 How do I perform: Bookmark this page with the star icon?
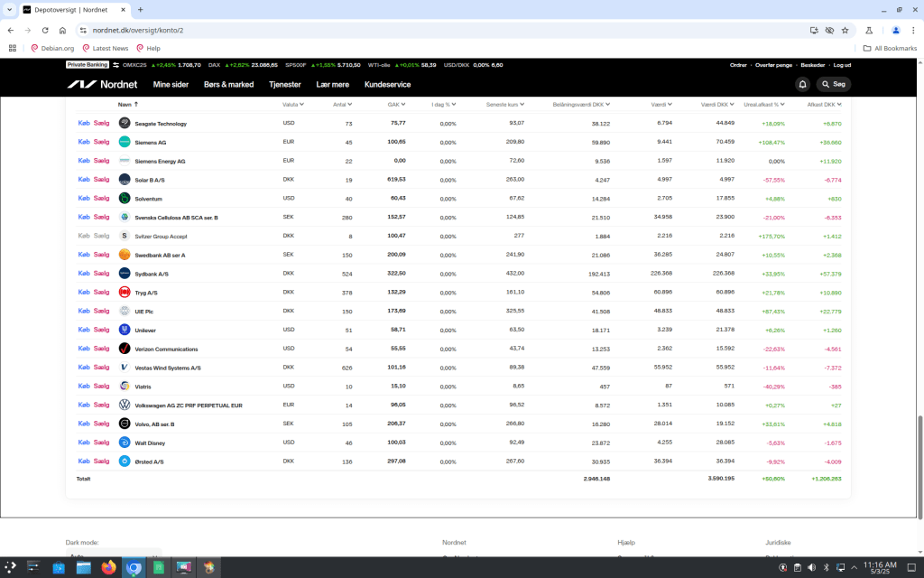point(845,30)
